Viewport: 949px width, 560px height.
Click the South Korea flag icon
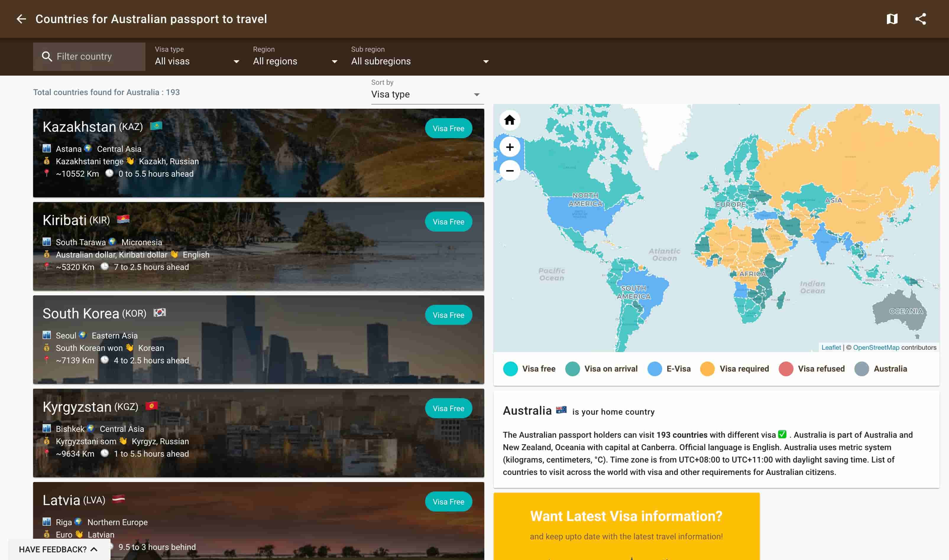click(159, 312)
